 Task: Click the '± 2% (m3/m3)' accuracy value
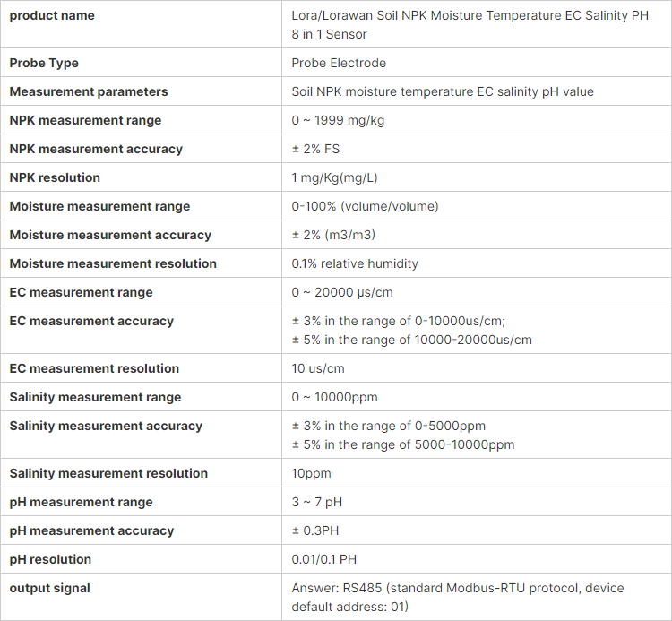pyautogui.click(x=333, y=235)
